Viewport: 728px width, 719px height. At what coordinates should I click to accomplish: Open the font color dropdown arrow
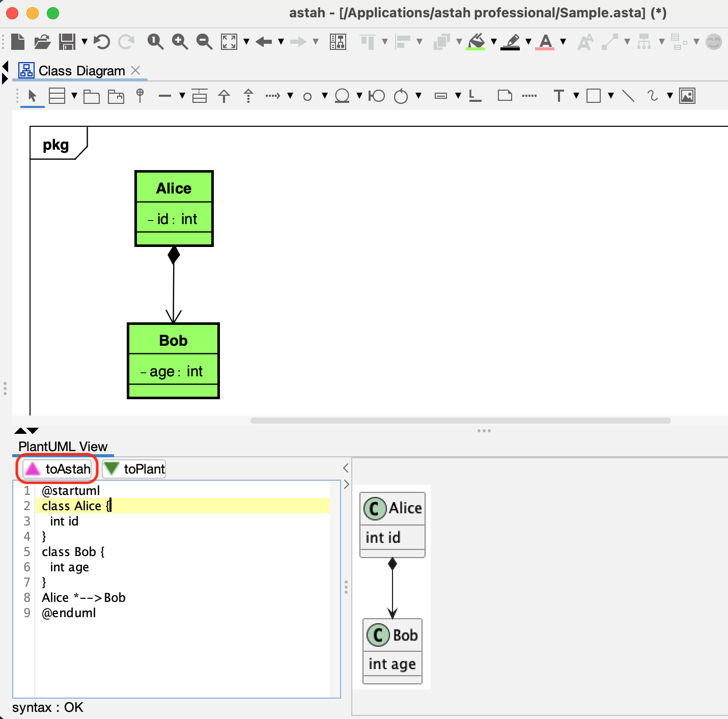coord(563,42)
